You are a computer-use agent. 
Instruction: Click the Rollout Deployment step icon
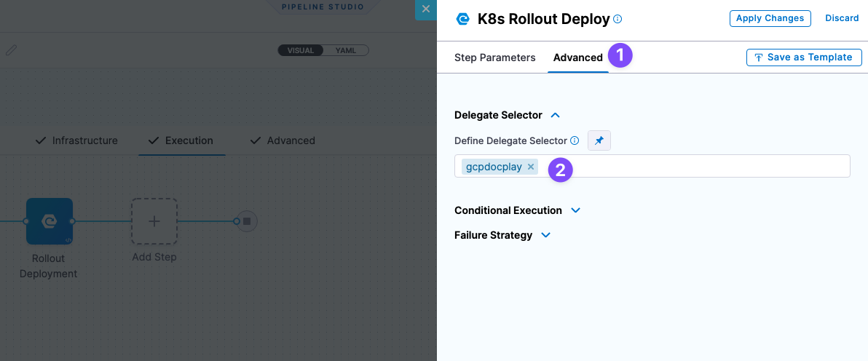50,221
